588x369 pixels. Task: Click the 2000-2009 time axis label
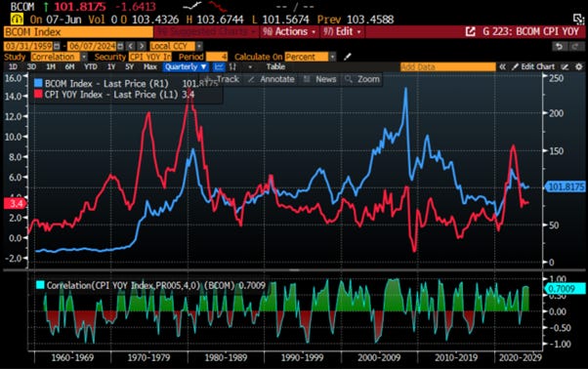(x=379, y=357)
